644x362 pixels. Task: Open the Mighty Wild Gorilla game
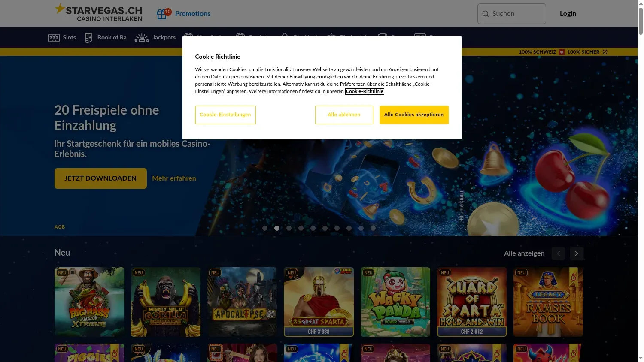point(166,302)
